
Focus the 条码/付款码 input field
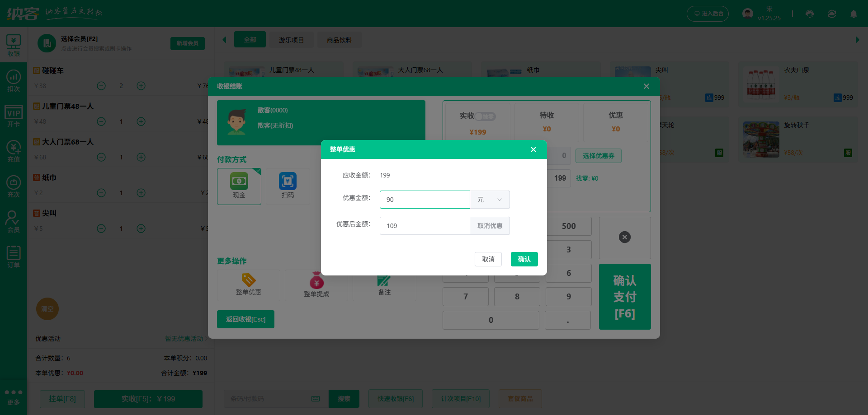pos(276,399)
